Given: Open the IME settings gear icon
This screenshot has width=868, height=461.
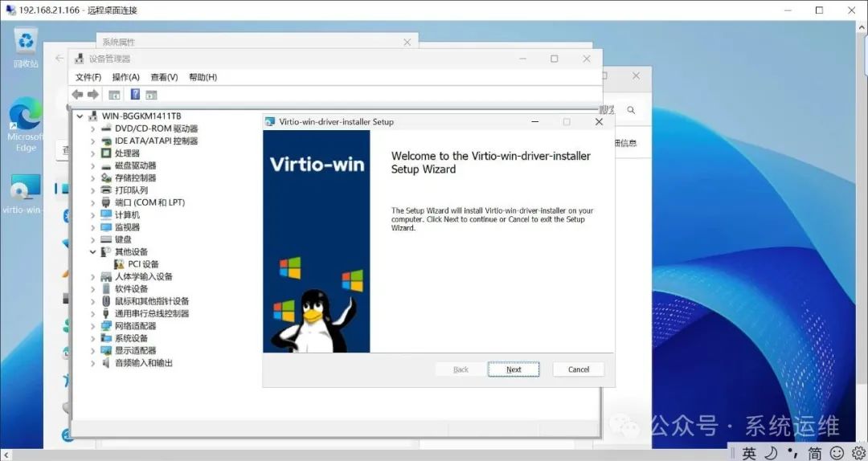Looking at the screenshot, I should click(857, 454).
